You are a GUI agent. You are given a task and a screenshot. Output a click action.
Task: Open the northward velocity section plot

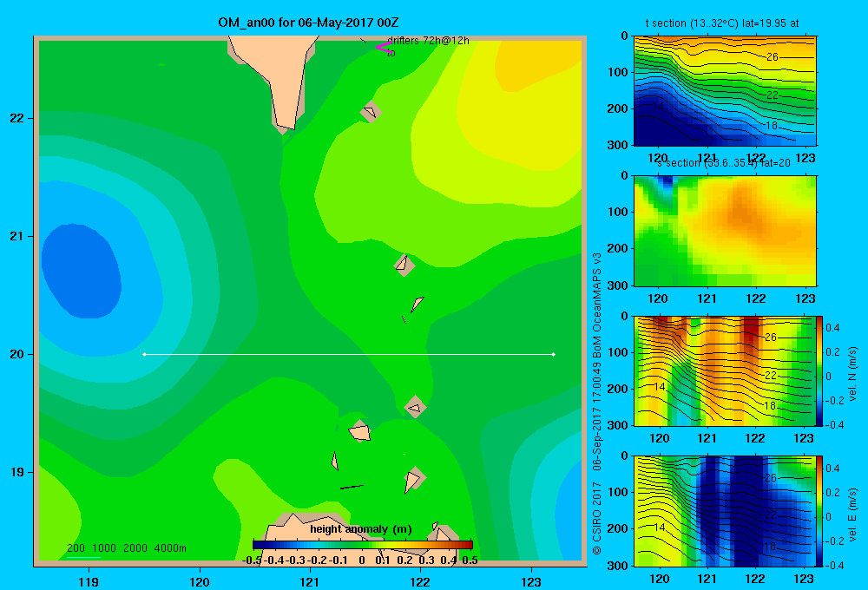click(724, 370)
